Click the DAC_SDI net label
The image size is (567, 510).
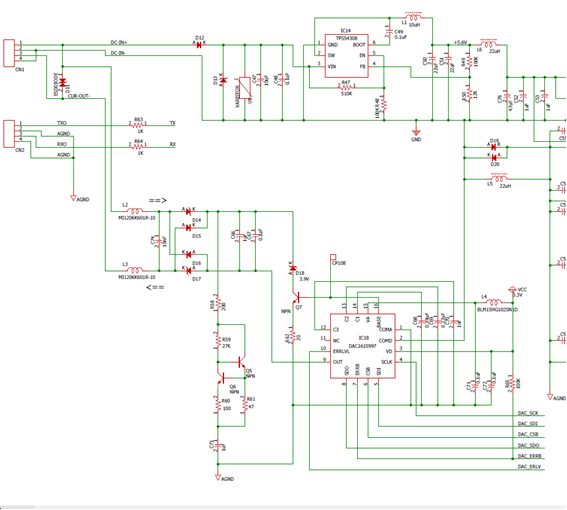pos(528,424)
